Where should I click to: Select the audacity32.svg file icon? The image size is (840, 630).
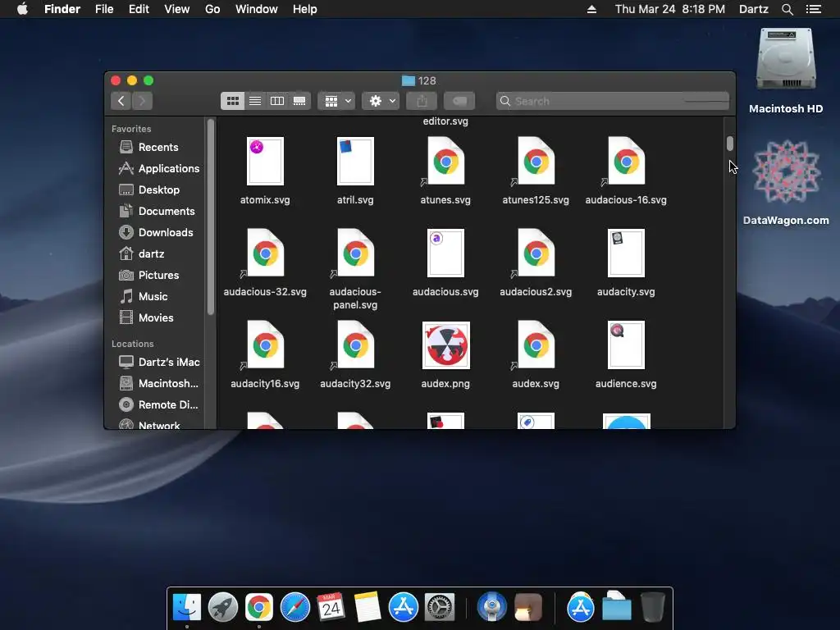tap(355, 345)
